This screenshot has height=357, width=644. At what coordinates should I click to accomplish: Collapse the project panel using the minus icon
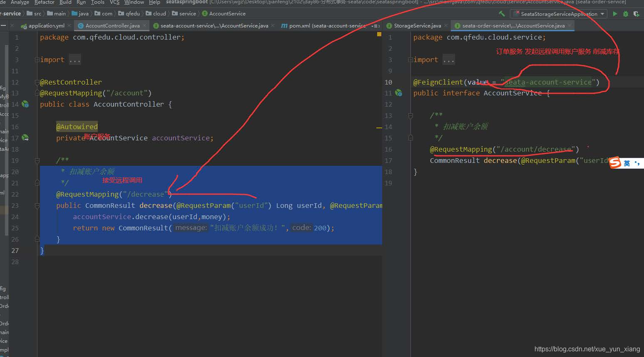tap(3, 26)
